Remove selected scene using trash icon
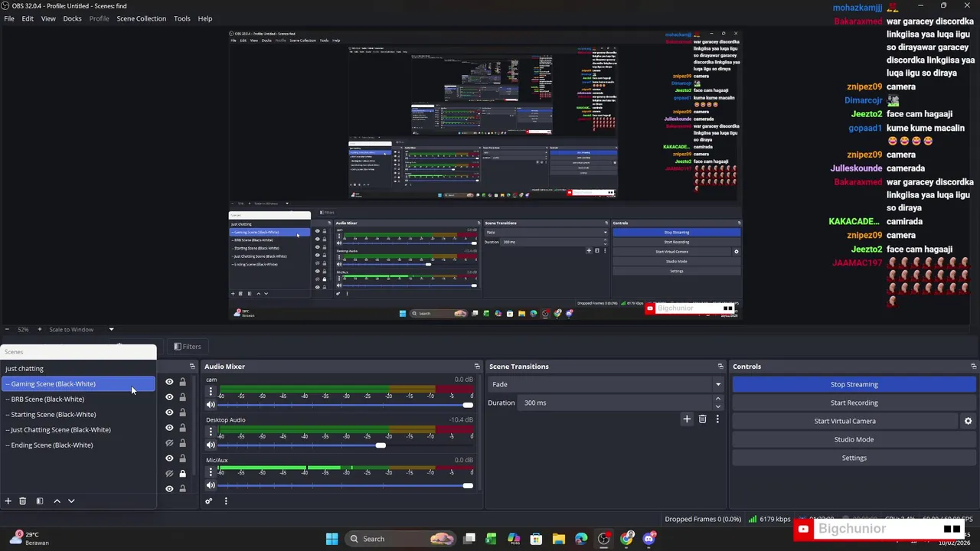The height and width of the screenshot is (551, 980). 23,501
